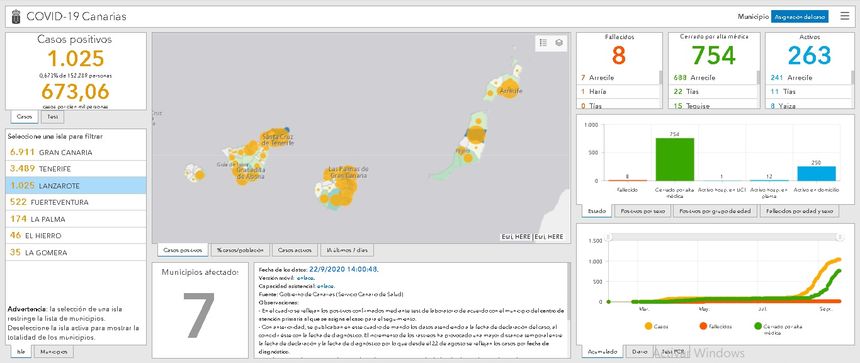Switch to the Casos tab under positives
Screen dimensions: 860x363
(24, 117)
